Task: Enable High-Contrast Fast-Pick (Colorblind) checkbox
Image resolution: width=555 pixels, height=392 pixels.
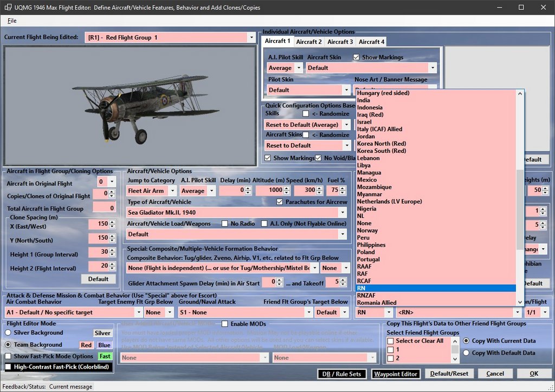Action: pyautogui.click(x=8, y=367)
